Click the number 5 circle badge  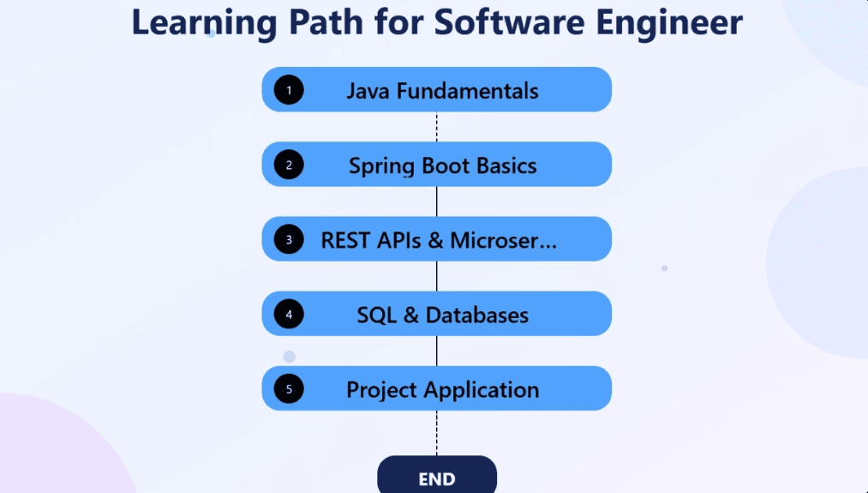[x=289, y=388]
